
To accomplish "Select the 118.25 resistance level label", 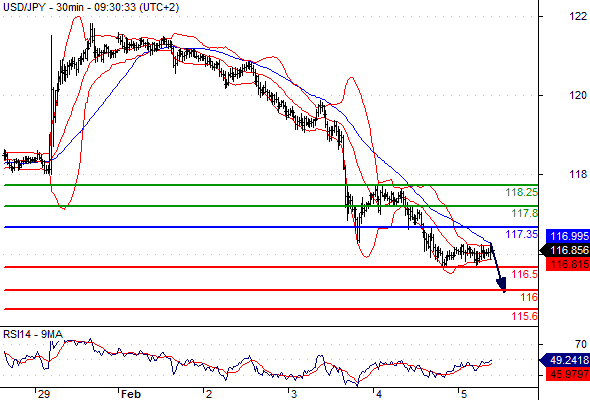I will click(522, 192).
